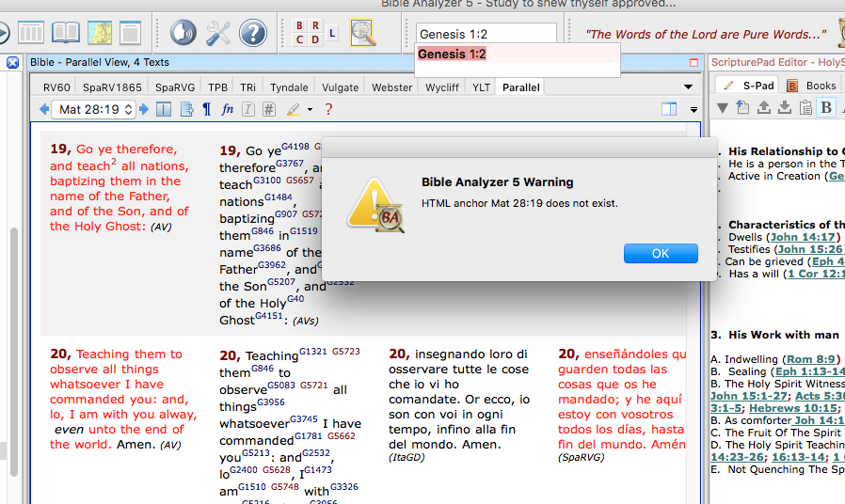Switch to the YLT tab
The image size is (845, 504).
(481, 87)
